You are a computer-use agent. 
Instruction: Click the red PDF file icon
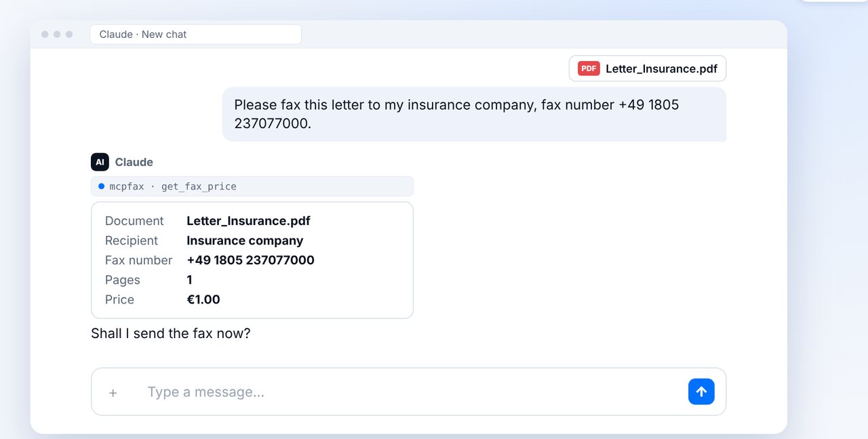coord(589,68)
